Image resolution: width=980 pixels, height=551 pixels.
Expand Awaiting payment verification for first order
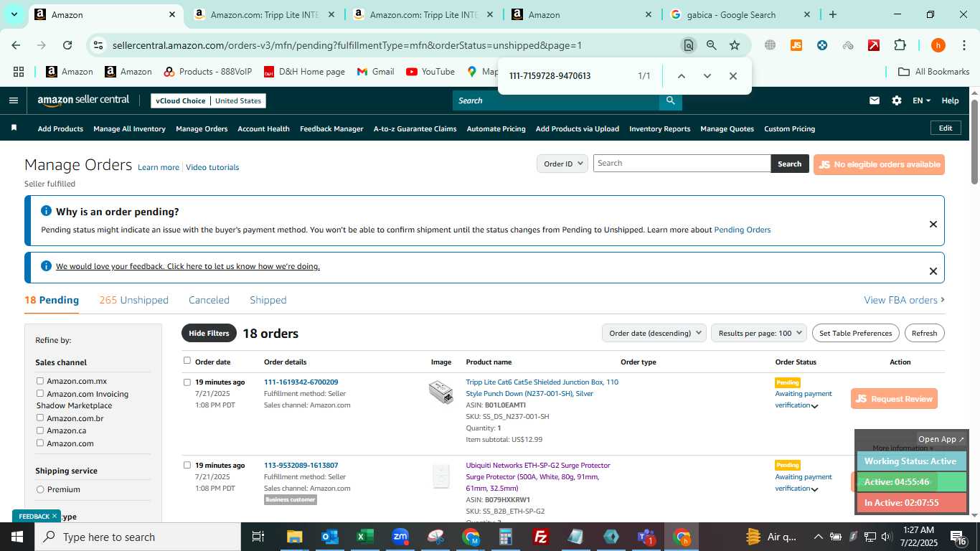click(814, 406)
